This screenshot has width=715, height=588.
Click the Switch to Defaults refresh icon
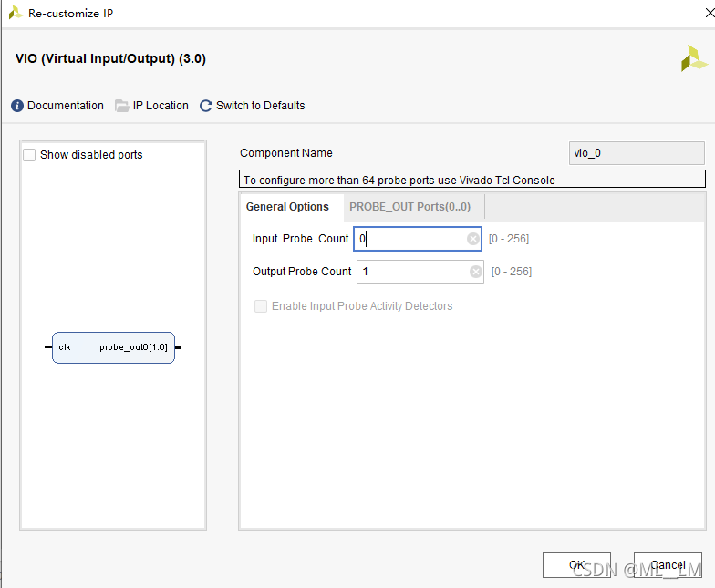click(206, 106)
